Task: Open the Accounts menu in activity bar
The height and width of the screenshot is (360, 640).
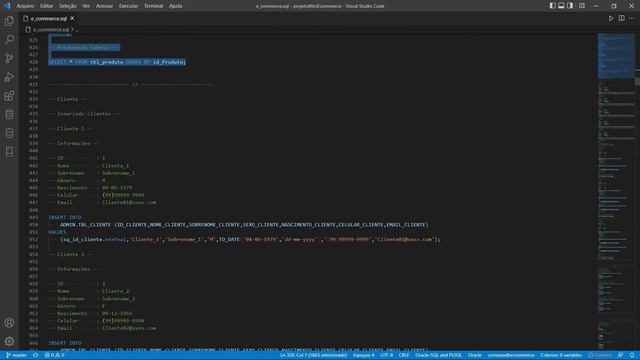Action: click(x=9, y=323)
